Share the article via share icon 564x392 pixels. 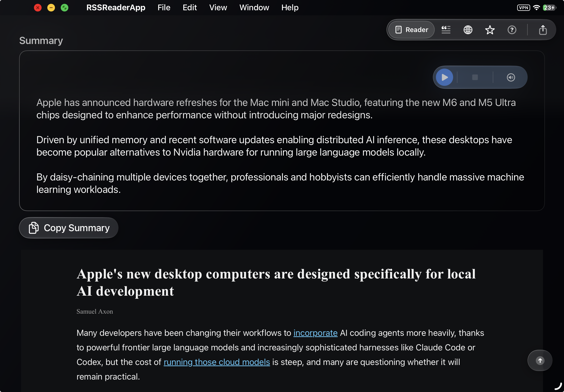[543, 30]
